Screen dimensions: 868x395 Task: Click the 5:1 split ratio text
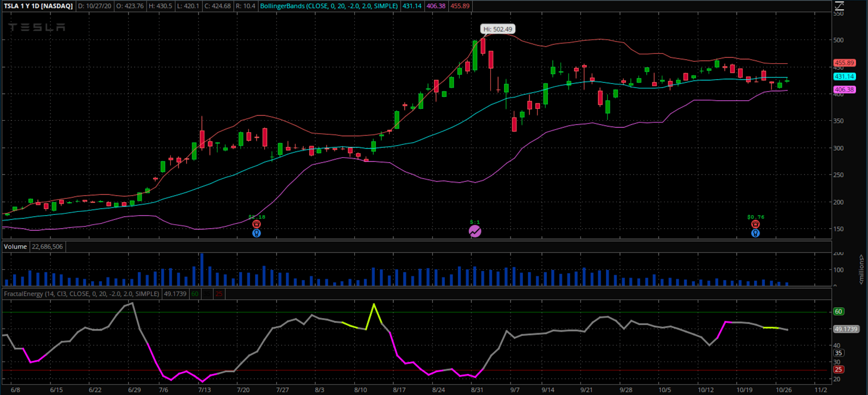tap(475, 222)
